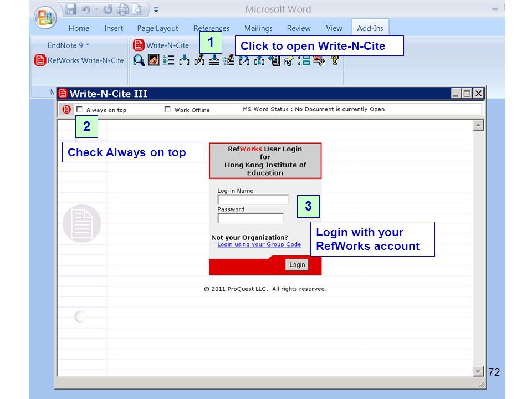This screenshot has height=399, width=532.
Task: Click the Find Citations magnifier icon
Action: (x=139, y=60)
